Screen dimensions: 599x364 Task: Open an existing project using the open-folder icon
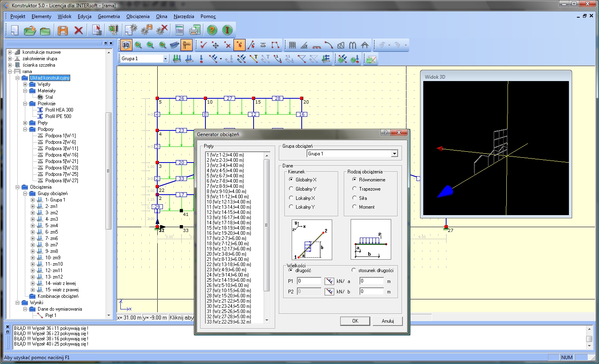30,30
